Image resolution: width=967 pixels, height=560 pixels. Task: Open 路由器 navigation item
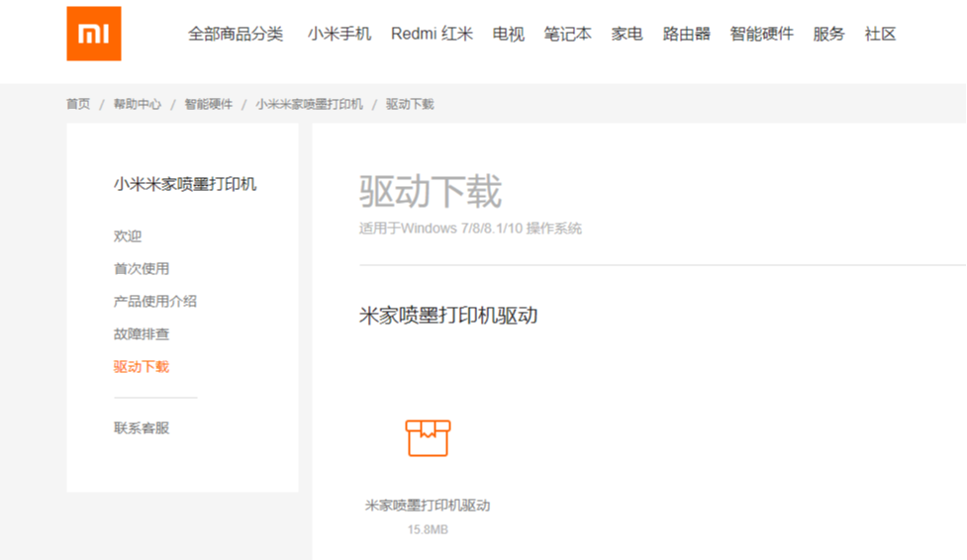click(686, 34)
